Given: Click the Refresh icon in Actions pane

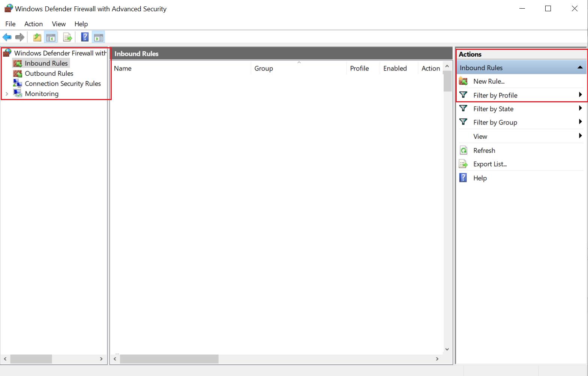Looking at the screenshot, I should tap(463, 150).
